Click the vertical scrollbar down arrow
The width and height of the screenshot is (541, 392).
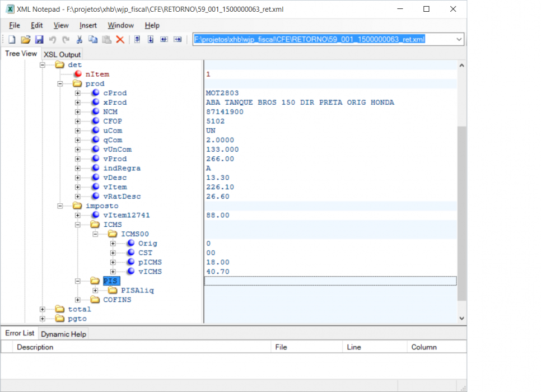(461, 319)
